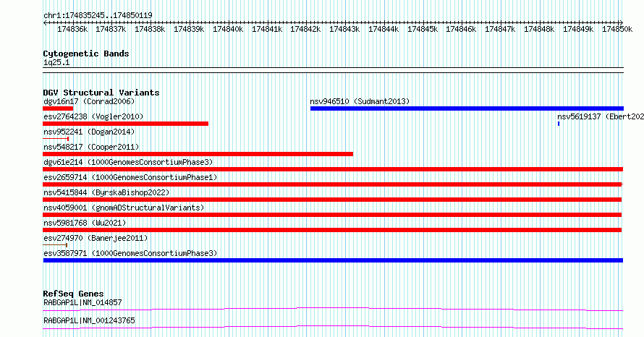
Task: Click the nsv952241 Dogan2014 thin variant line
Action: pos(56,139)
